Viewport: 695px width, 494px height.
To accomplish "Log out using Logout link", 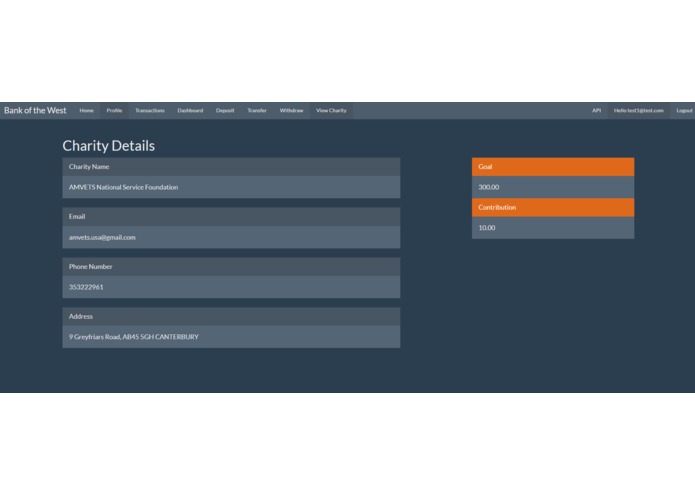I will 684,110.
